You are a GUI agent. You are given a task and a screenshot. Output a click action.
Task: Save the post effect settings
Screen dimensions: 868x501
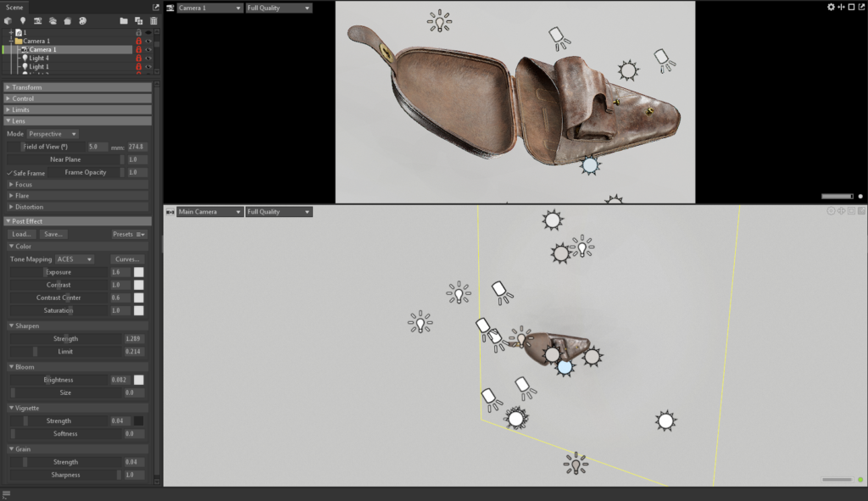(x=53, y=234)
